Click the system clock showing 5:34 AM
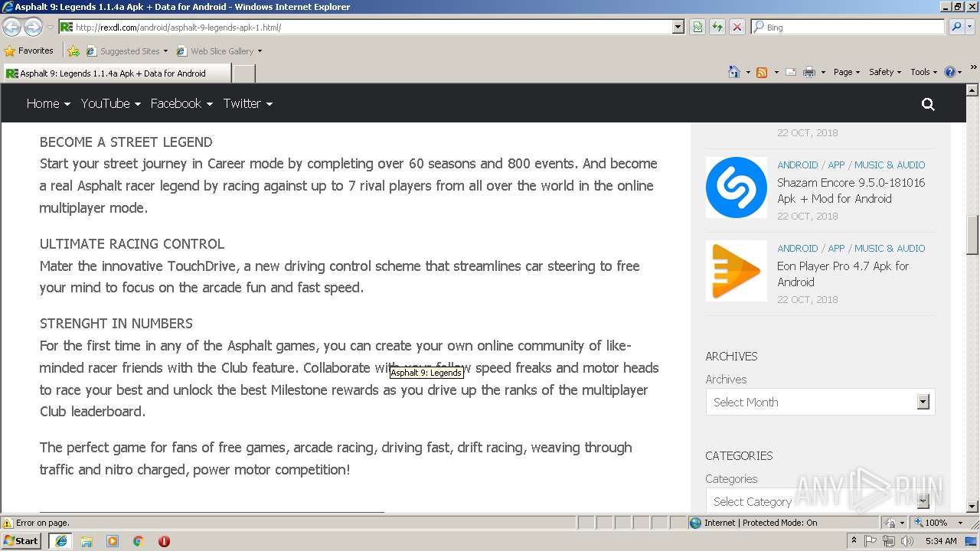 pos(941,541)
